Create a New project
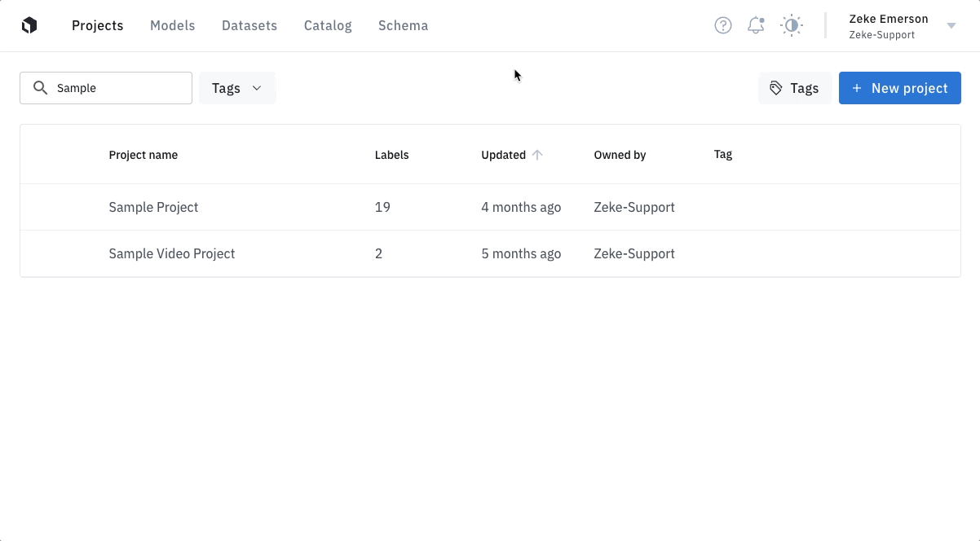The image size is (980, 541). coord(899,88)
